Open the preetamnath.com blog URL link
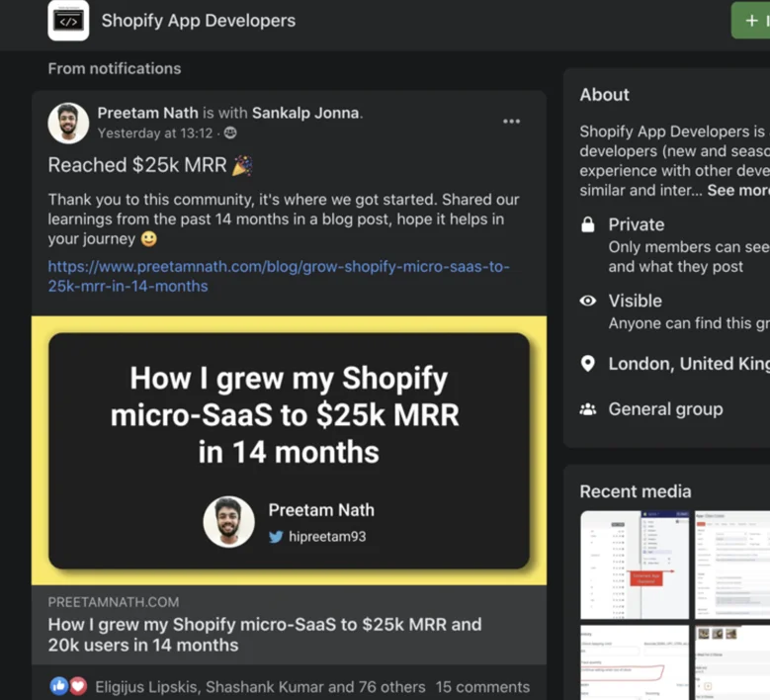770x700 pixels. (278, 276)
